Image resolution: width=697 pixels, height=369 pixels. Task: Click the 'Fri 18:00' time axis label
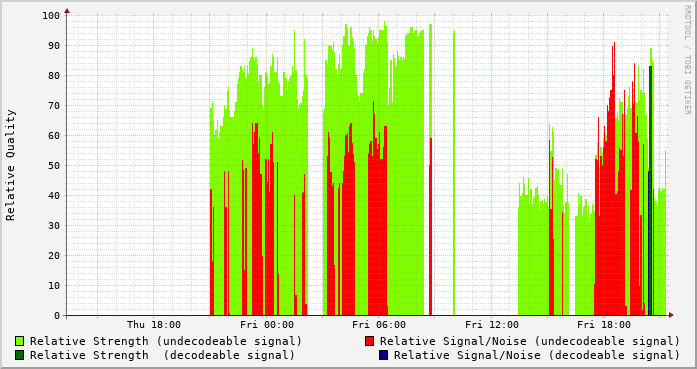point(604,325)
